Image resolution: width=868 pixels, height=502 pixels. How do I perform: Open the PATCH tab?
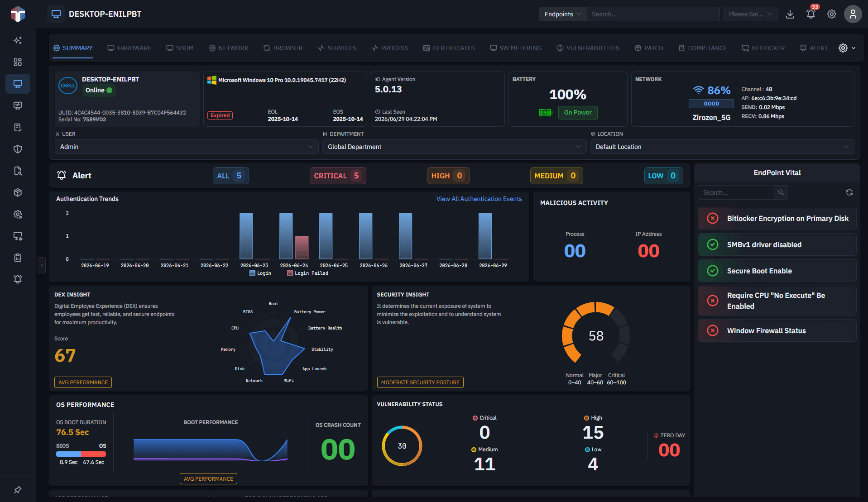(649, 48)
